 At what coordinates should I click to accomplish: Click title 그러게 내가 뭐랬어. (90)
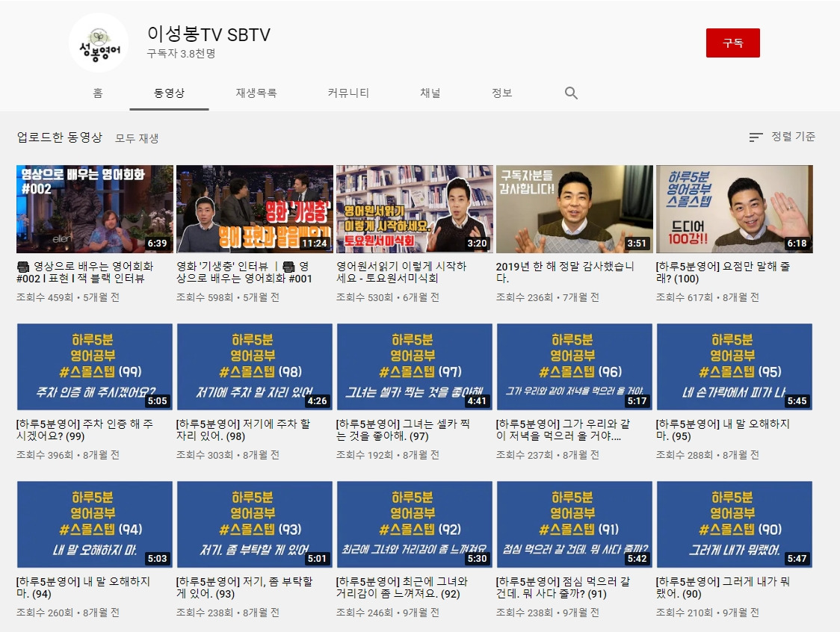tap(723, 587)
